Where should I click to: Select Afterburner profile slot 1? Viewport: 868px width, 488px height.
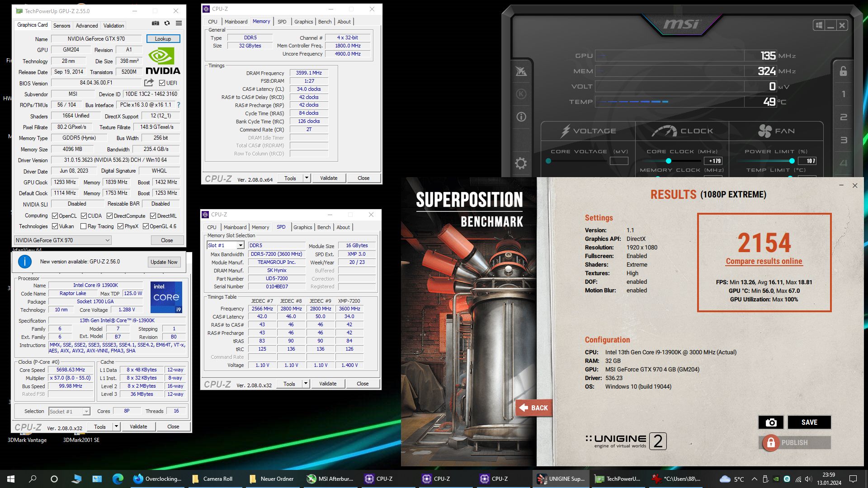(x=844, y=94)
